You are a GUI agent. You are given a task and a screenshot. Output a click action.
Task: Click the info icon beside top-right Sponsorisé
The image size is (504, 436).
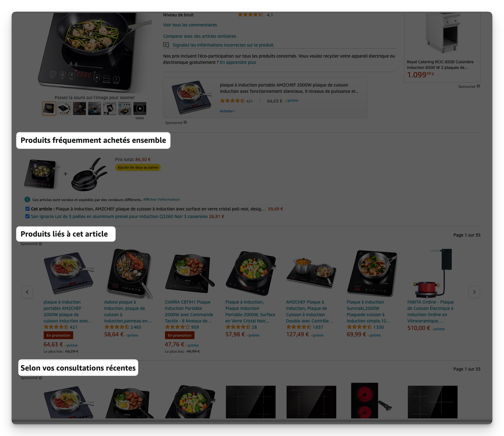click(478, 86)
